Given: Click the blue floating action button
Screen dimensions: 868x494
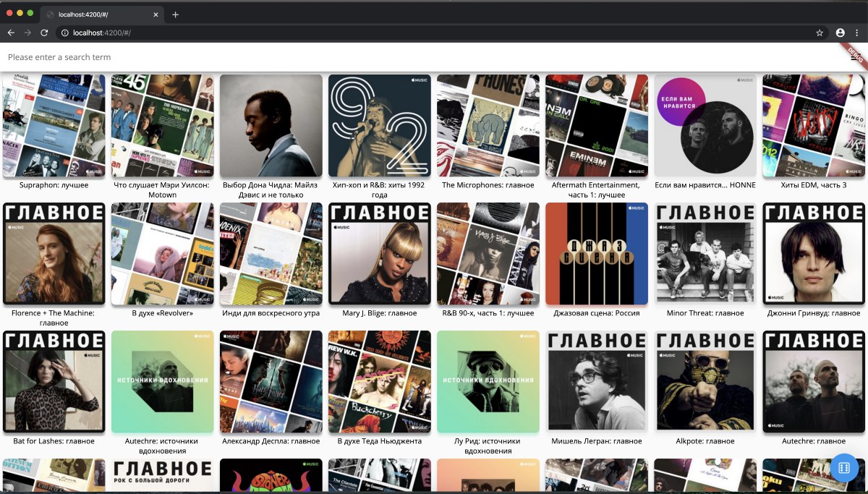Looking at the screenshot, I should pos(843,467).
